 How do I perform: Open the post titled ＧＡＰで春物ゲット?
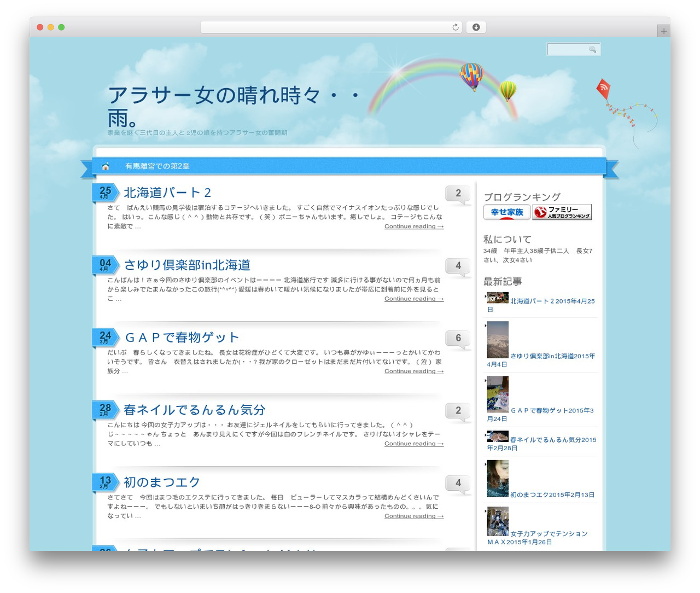click(182, 338)
